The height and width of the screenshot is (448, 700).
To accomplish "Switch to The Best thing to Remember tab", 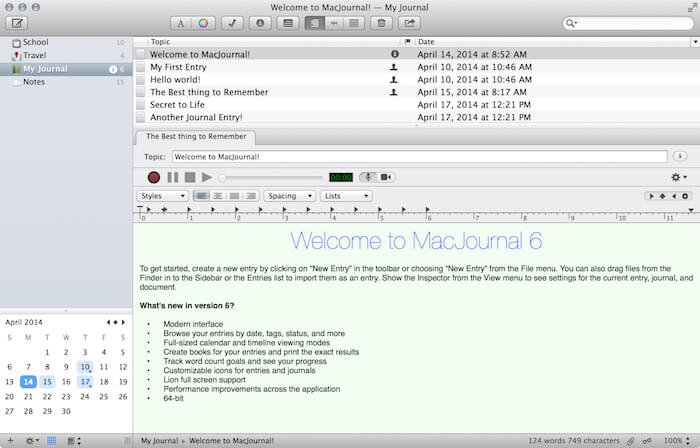I will (196, 137).
